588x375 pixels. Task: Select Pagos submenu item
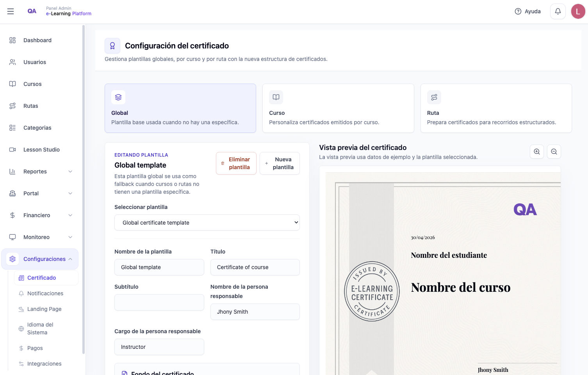coord(46,348)
